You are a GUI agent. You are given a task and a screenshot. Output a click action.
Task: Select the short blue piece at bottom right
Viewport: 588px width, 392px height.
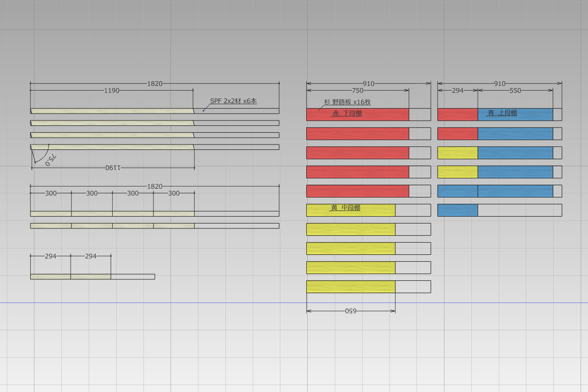click(x=458, y=210)
